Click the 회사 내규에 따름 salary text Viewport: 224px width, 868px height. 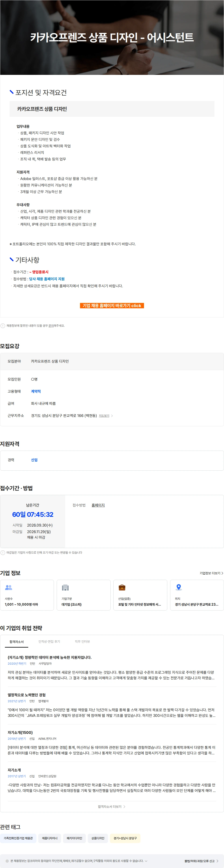point(43,403)
